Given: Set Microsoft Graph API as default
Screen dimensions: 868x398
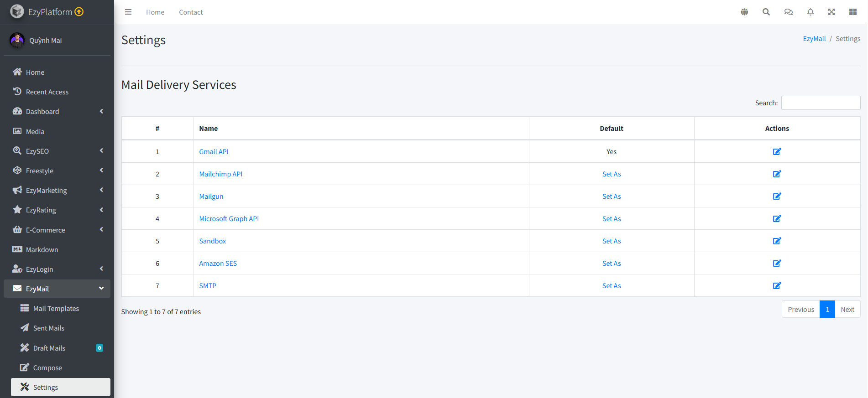Looking at the screenshot, I should (x=612, y=219).
